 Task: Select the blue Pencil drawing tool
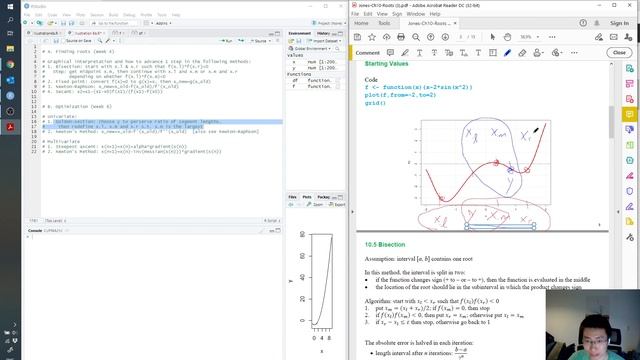click(x=507, y=53)
